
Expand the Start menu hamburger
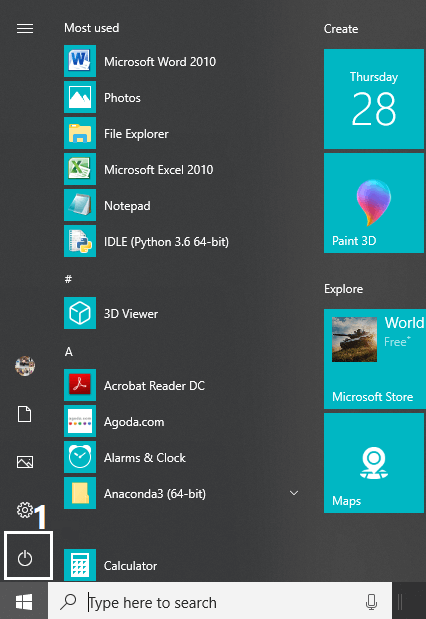tap(25, 28)
